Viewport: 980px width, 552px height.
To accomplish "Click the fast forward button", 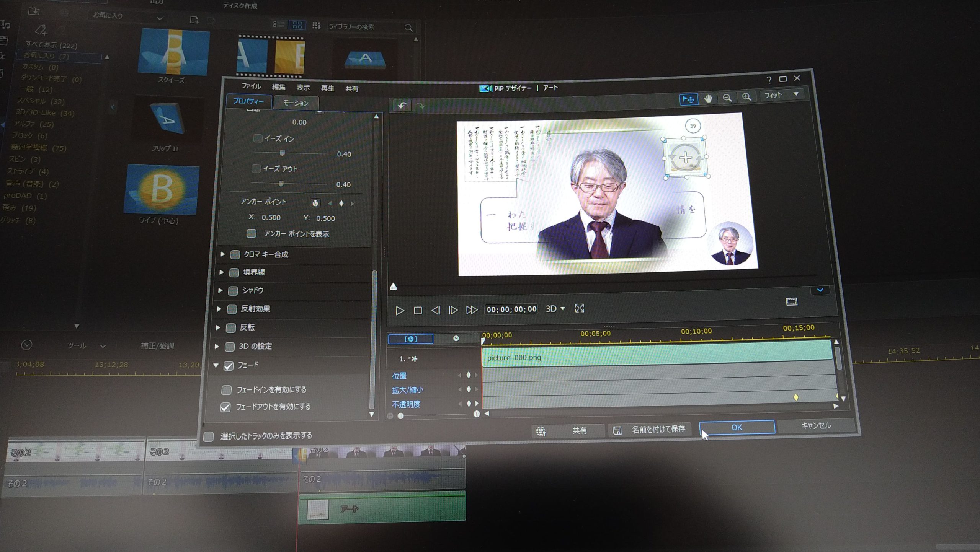I will [x=472, y=310].
